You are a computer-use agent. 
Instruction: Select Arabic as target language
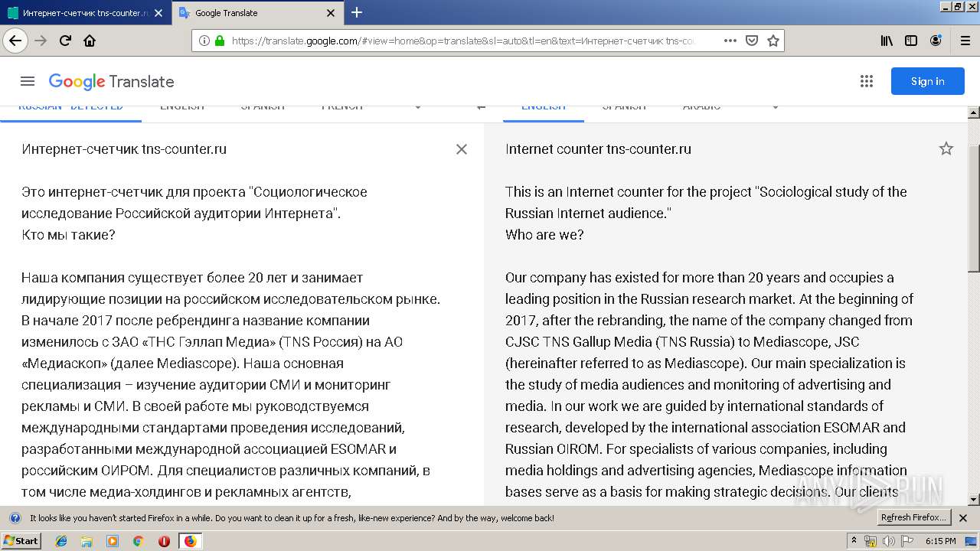[x=701, y=107]
